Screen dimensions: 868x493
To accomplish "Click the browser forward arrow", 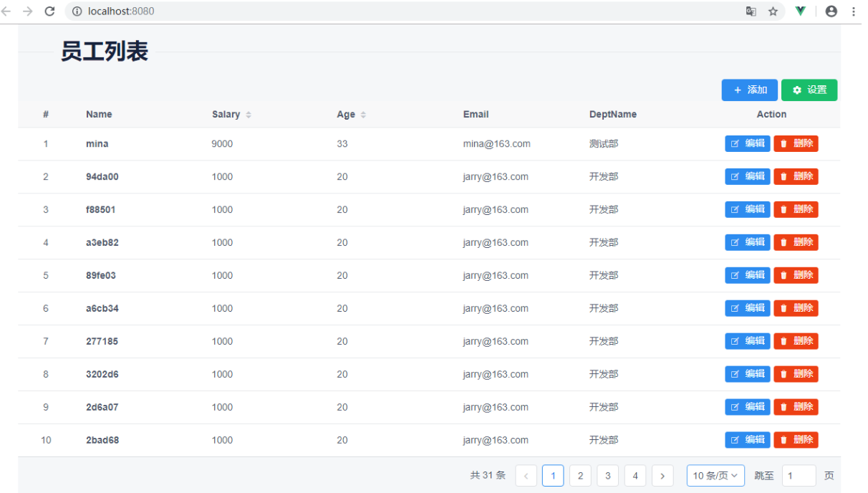I will 28,11.
